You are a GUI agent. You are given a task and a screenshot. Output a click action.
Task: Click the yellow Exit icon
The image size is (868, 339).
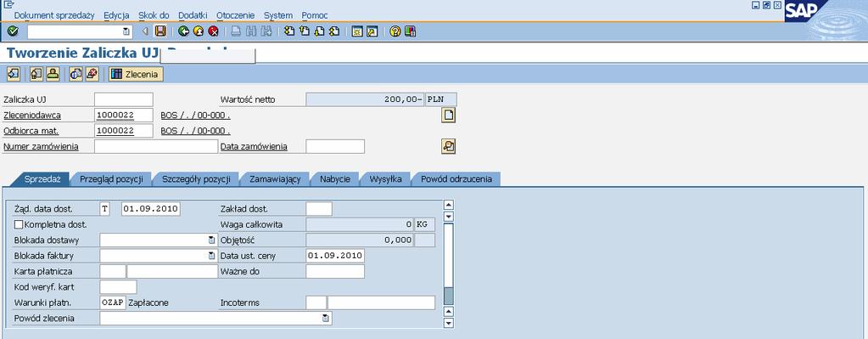point(199,31)
